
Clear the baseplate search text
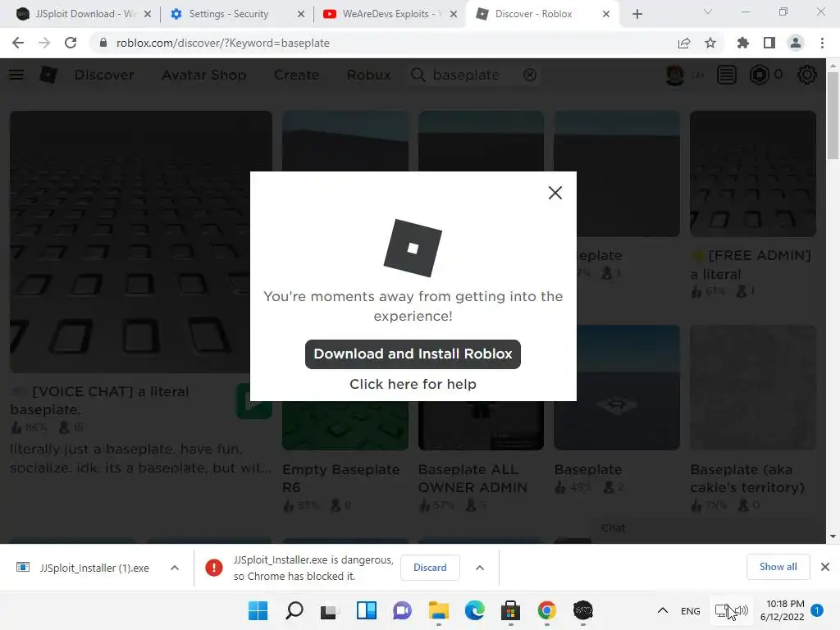click(x=530, y=75)
